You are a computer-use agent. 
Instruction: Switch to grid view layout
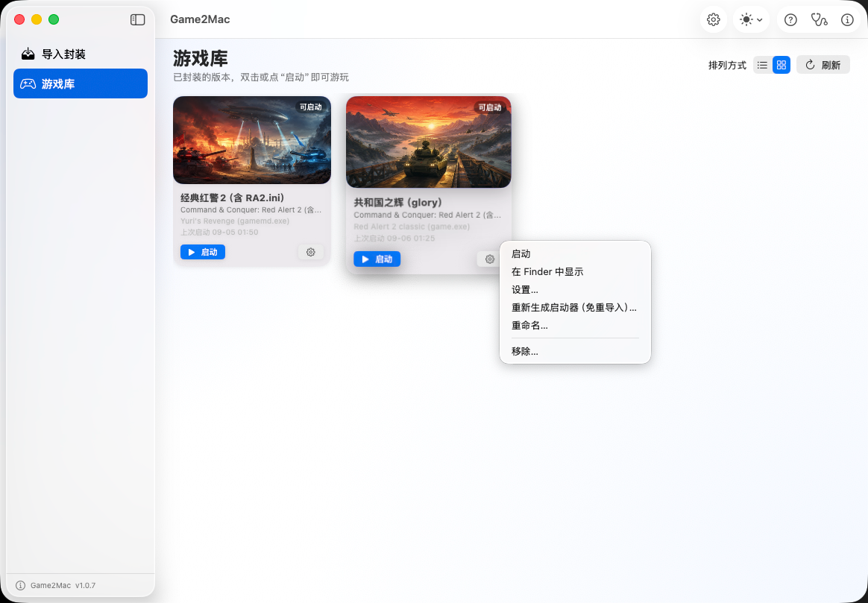(781, 66)
